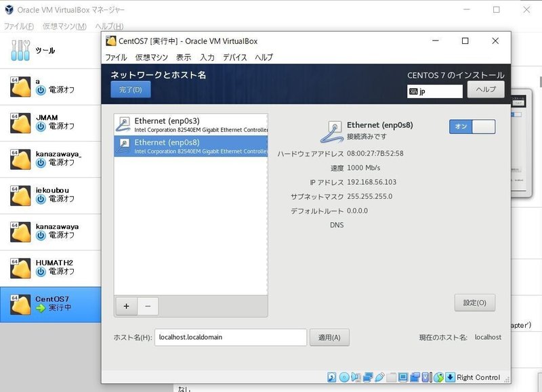Viewport: 542px width, 392px height.
Task: Close the CentOS7 VM window
Action: [x=495, y=41]
